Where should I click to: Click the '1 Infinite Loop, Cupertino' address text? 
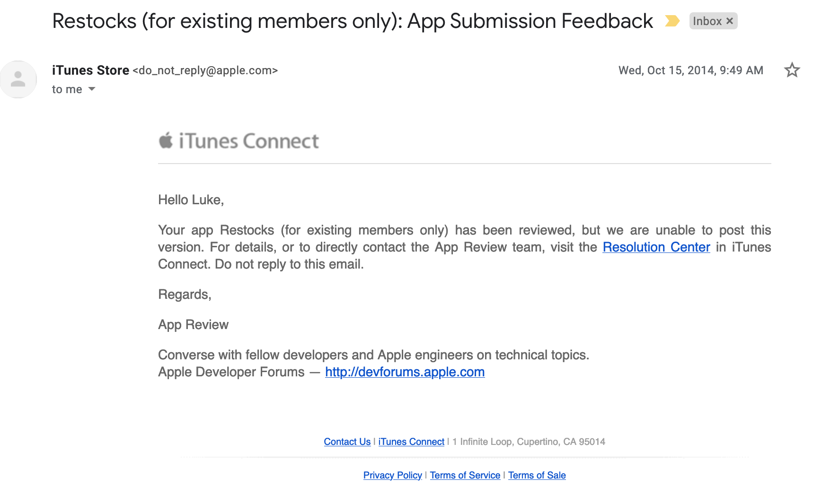[529, 442]
